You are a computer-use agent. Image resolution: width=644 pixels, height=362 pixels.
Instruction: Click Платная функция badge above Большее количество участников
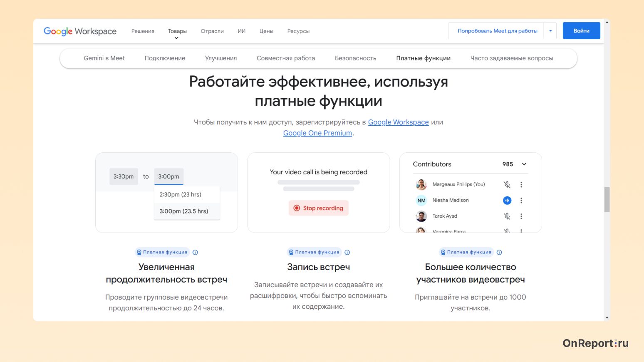(x=466, y=252)
